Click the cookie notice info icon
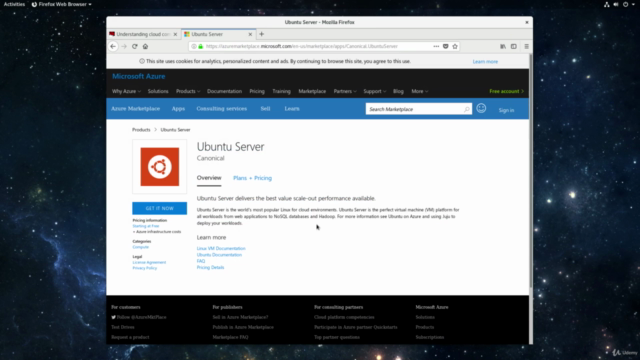 (142, 61)
